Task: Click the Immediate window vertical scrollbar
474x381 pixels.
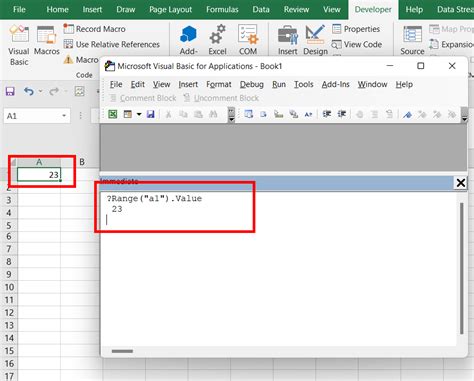Action: coord(462,268)
